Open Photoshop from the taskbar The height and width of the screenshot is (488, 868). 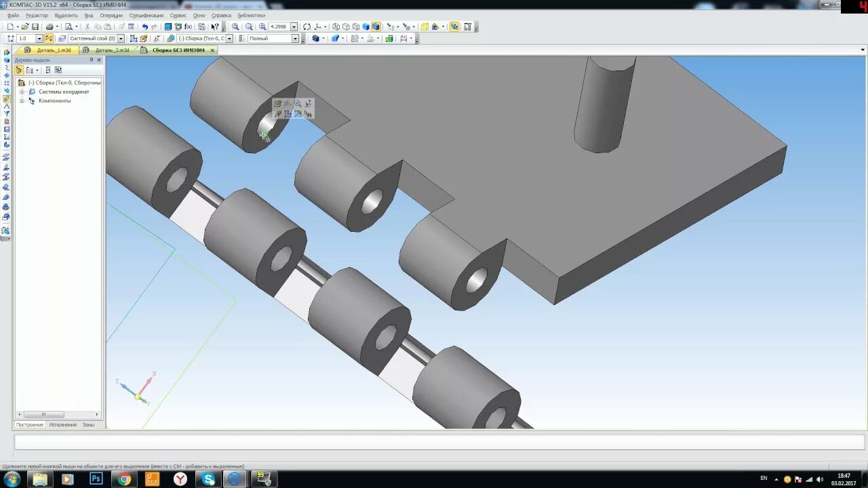(96, 479)
